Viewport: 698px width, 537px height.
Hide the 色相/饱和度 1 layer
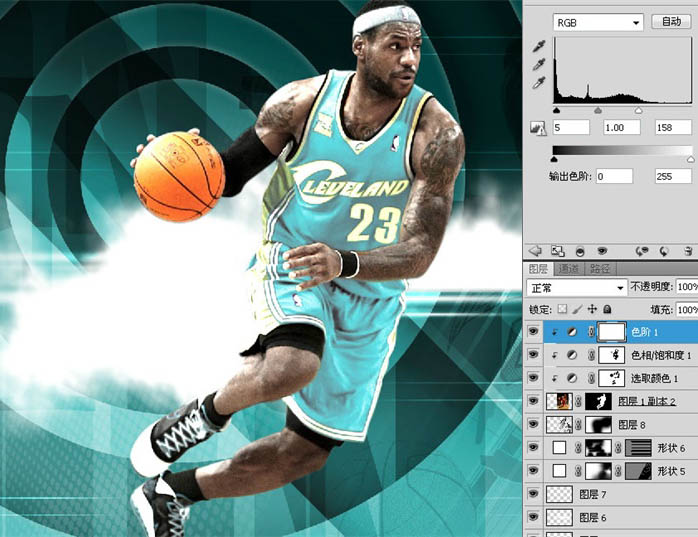tap(533, 355)
